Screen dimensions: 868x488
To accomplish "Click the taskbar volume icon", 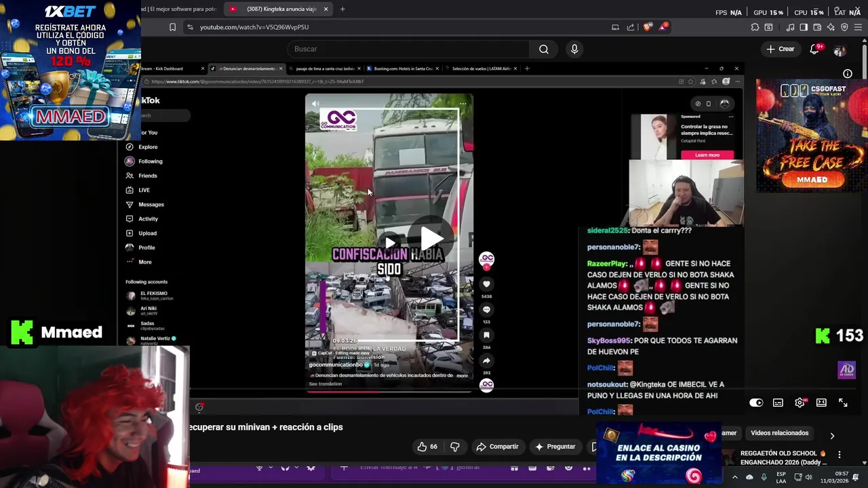I will (x=810, y=477).
